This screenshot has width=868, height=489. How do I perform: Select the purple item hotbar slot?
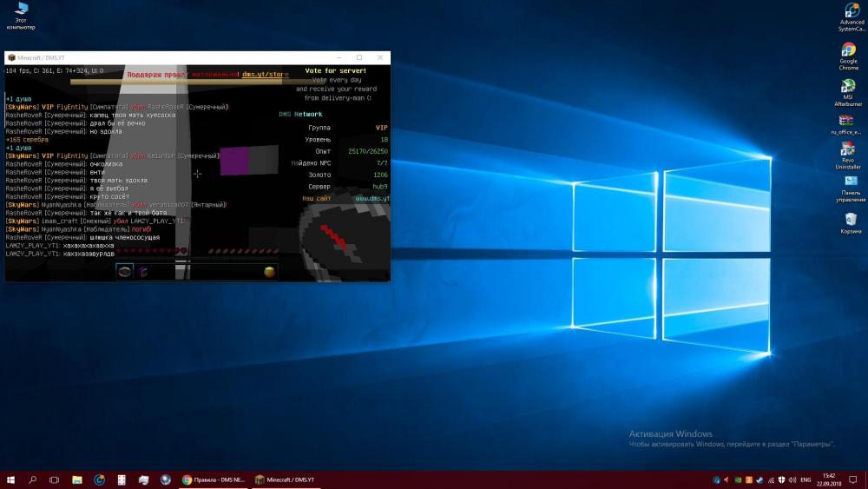(143, 271)
